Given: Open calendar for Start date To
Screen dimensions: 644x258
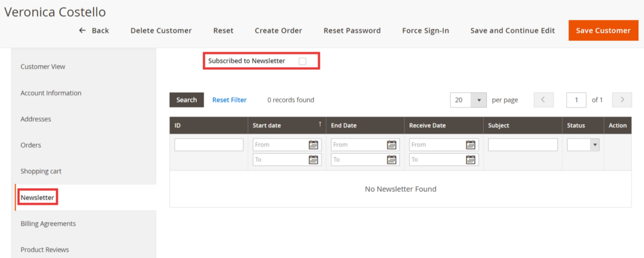Looking at the screenshot, I should pos(313,159).
